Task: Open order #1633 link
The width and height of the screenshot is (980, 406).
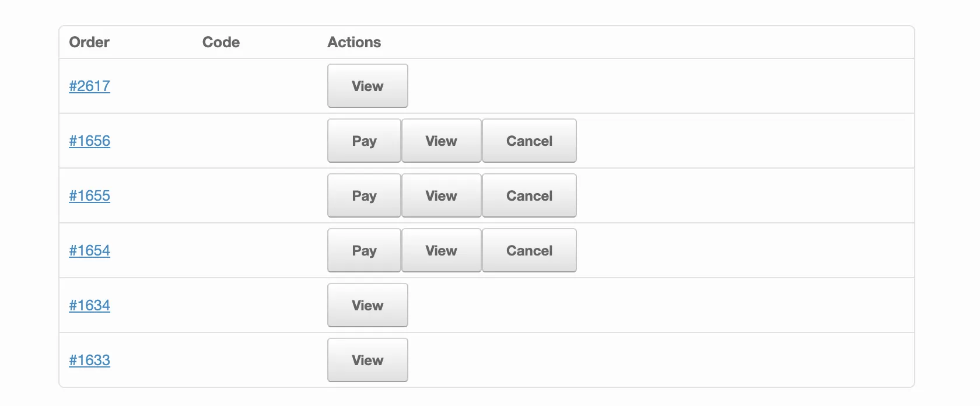Action: [89, 360]
